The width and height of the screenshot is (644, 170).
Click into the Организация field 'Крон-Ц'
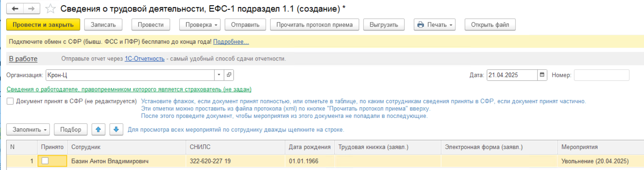[130, 75]
